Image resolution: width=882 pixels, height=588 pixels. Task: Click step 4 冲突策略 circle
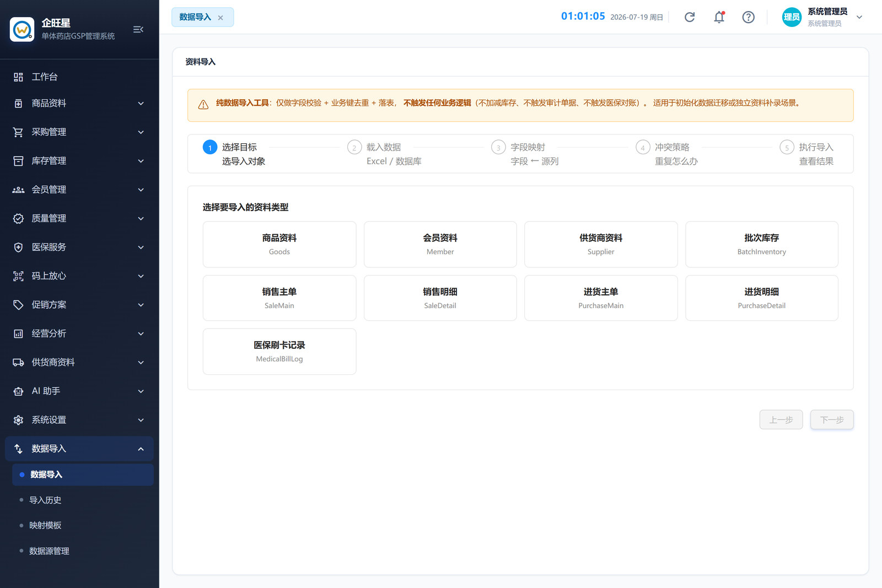643,147
